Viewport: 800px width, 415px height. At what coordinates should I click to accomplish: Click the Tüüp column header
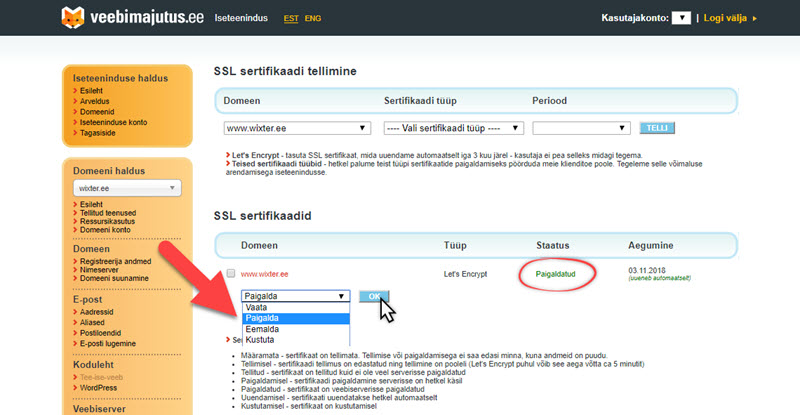[455, 246]
